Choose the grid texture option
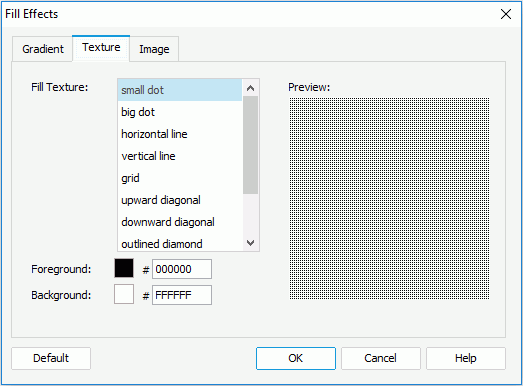523x386 pixels. (x=180, y=178)
